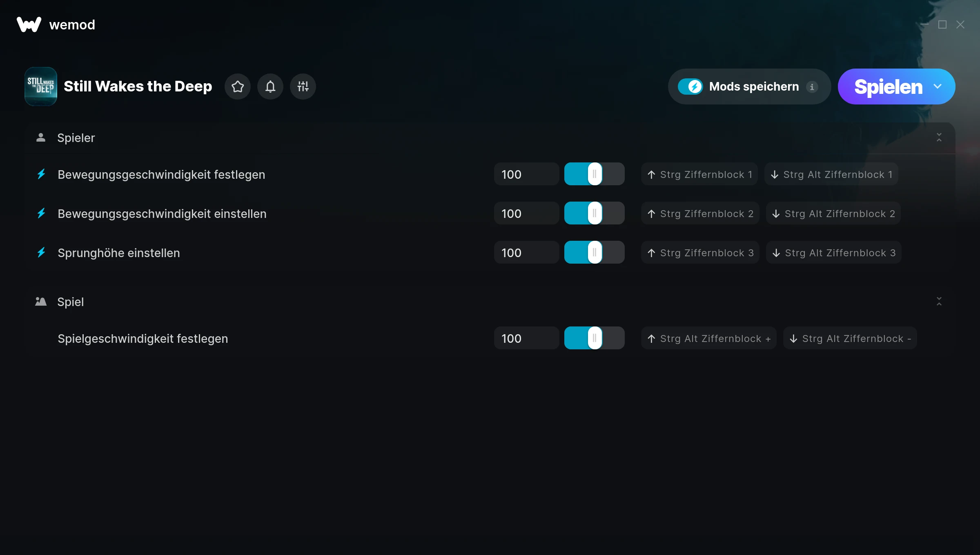Click the Bewegungsgeschwindigkeit einstellen label
This screenshot has height=555, width=980.
(x=162, y=213)
